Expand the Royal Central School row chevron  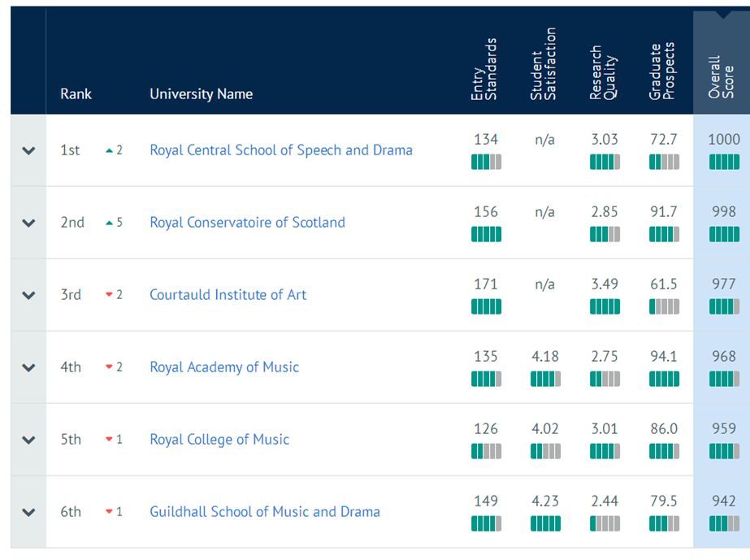click(28, 151)
